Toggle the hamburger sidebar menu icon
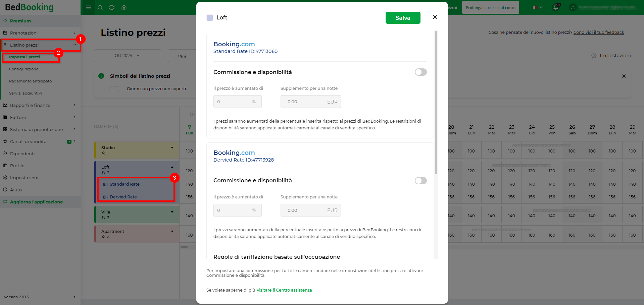 89,7
